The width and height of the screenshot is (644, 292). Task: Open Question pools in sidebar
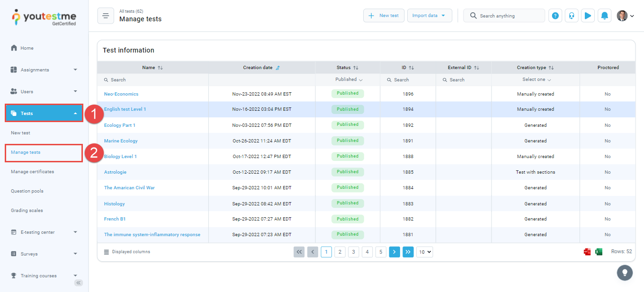27,191
